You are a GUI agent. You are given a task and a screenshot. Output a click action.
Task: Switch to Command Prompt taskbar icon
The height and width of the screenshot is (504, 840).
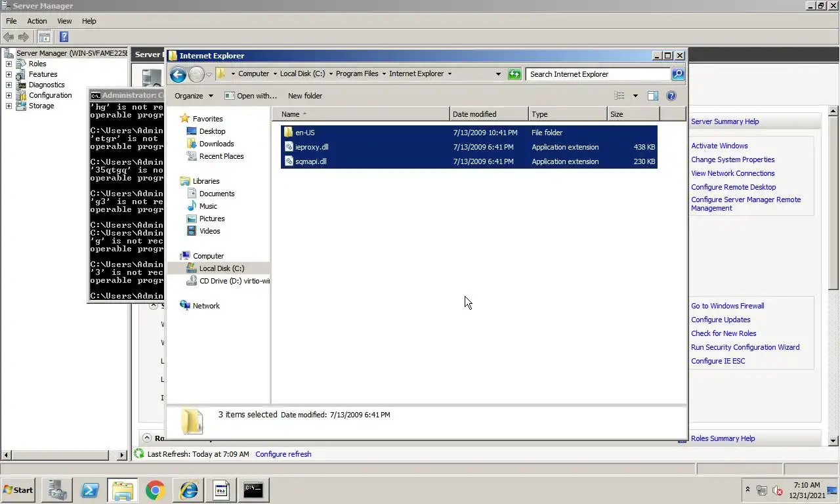(x=253, y=490)
